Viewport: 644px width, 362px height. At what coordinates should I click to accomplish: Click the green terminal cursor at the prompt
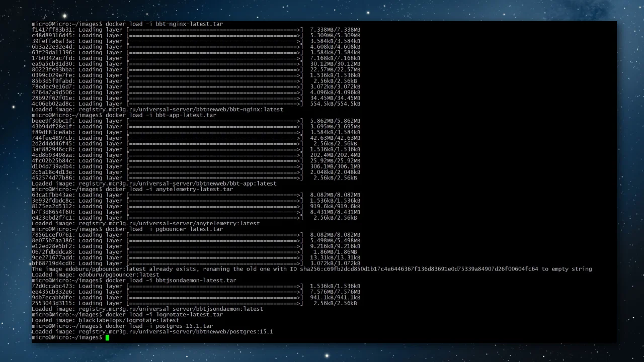pyautogui.click(x=107, y=337)
